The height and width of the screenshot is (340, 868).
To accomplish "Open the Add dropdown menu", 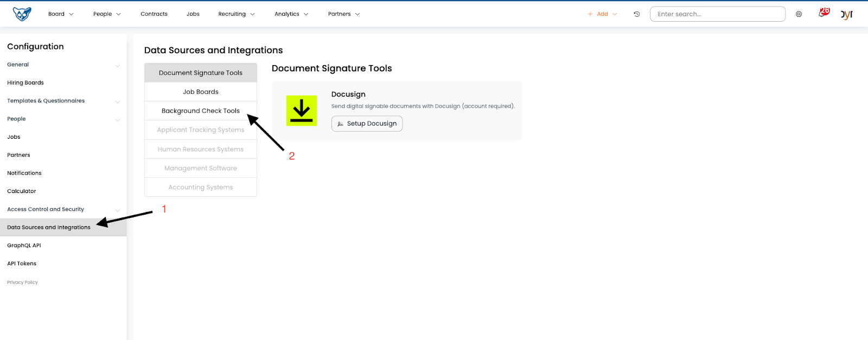I will click(x=602, y=14).
